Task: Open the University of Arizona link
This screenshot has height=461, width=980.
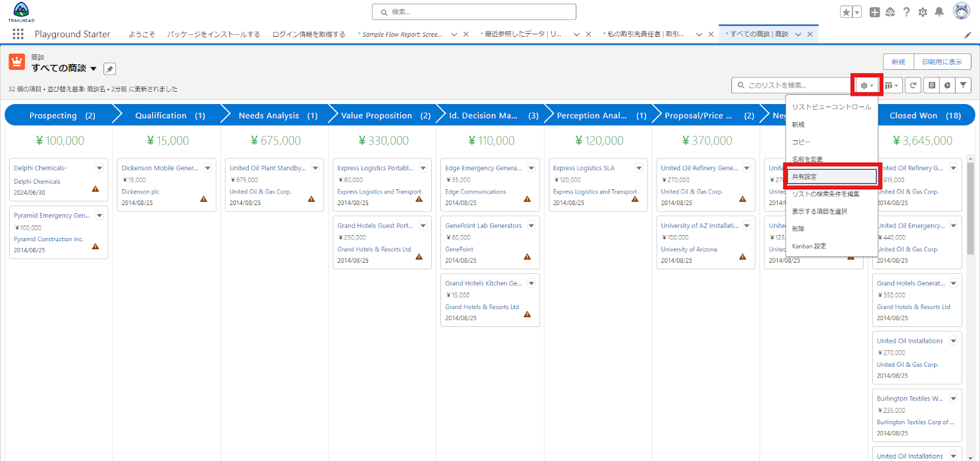Action: pos(688,249)
